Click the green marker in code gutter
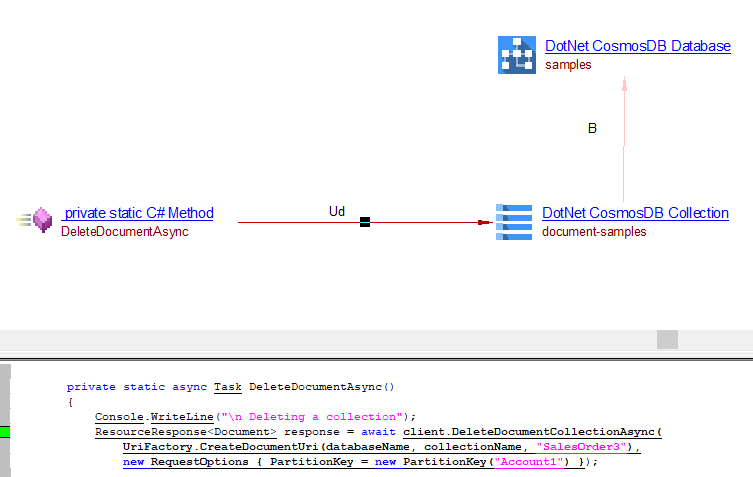This screenshot has width=753, height=477. (x=4, y=432)
